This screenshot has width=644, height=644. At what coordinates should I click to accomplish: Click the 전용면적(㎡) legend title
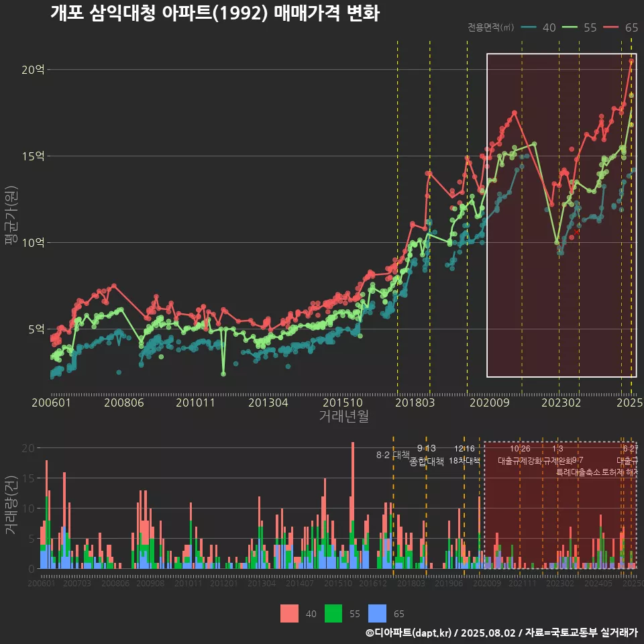(491, 28)
